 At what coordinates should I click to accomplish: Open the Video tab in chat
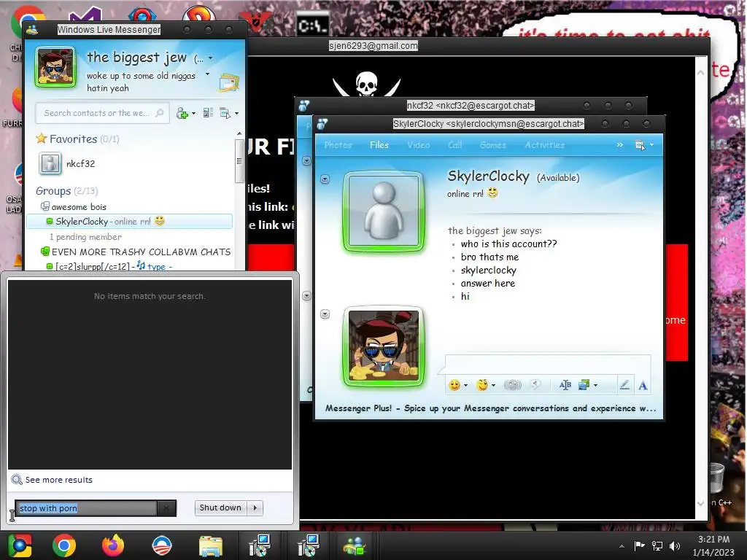click(418, 145)
